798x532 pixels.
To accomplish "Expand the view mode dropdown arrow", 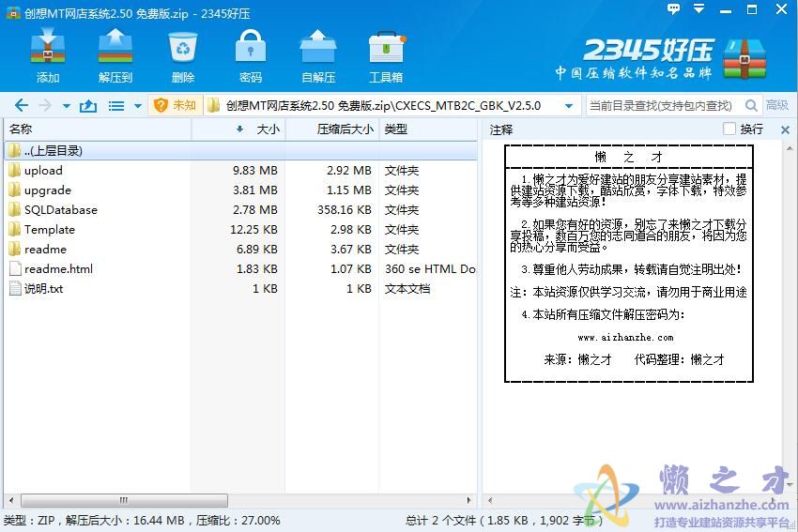I will 137,106.
